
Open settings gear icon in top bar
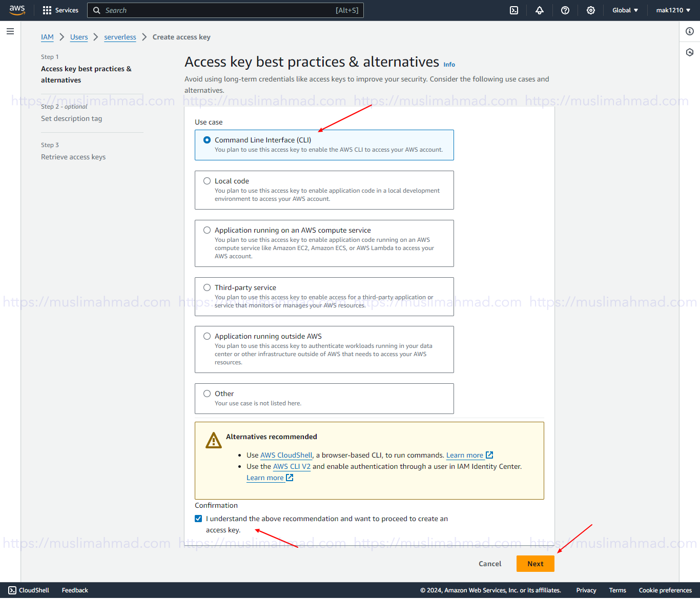click(x=591, y=10)
